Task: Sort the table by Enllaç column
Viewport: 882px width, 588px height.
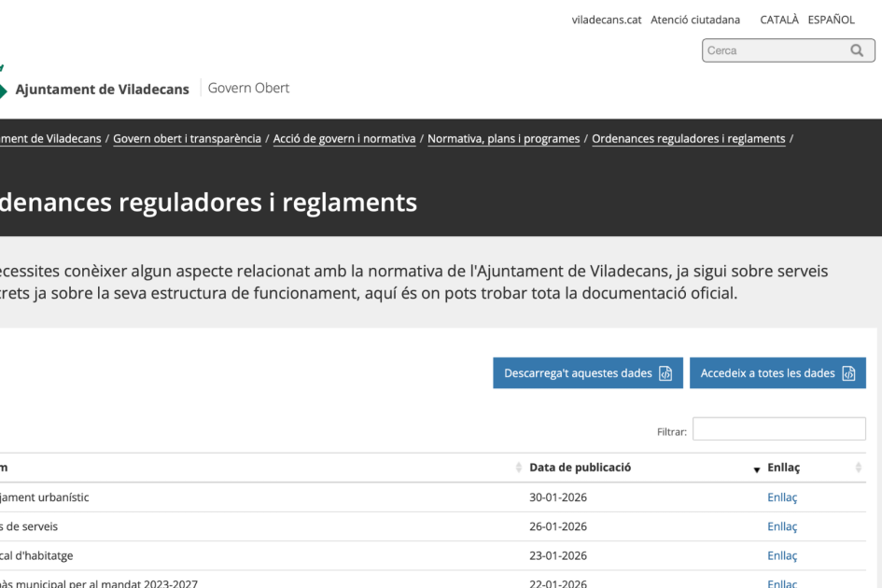Action: point(783,468)
